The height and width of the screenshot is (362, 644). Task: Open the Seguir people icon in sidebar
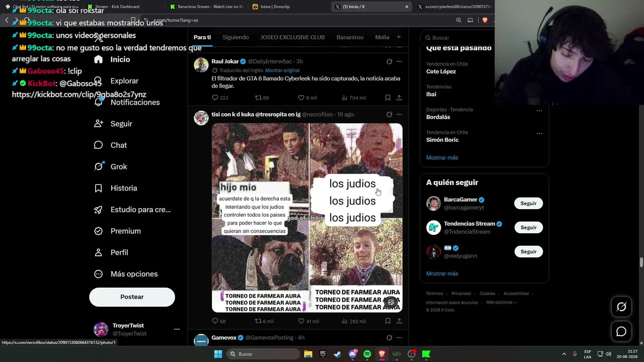[x=99, y=124]
